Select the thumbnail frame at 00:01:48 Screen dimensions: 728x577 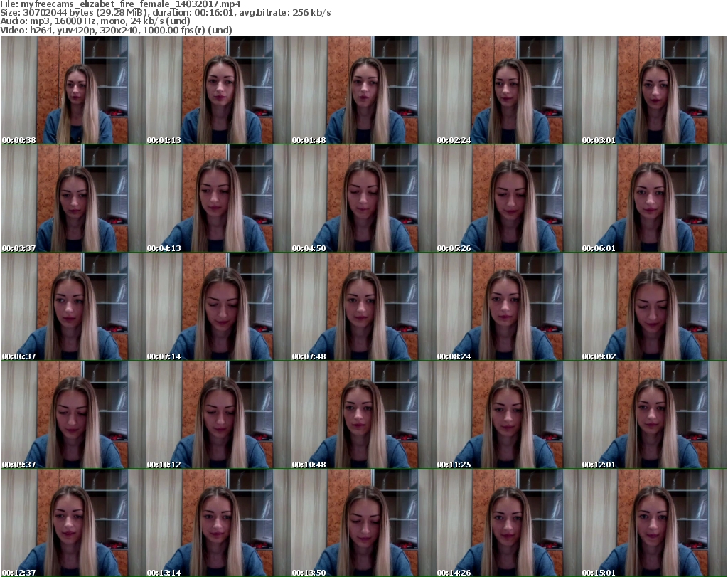point(363,90)
